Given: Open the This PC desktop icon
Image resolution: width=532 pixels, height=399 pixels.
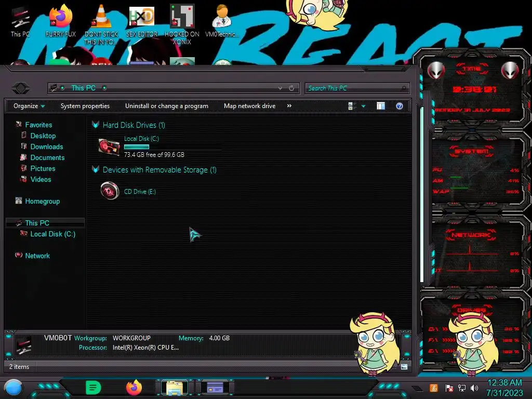Looking at the screenshot, I should click(x=20, y=21).
